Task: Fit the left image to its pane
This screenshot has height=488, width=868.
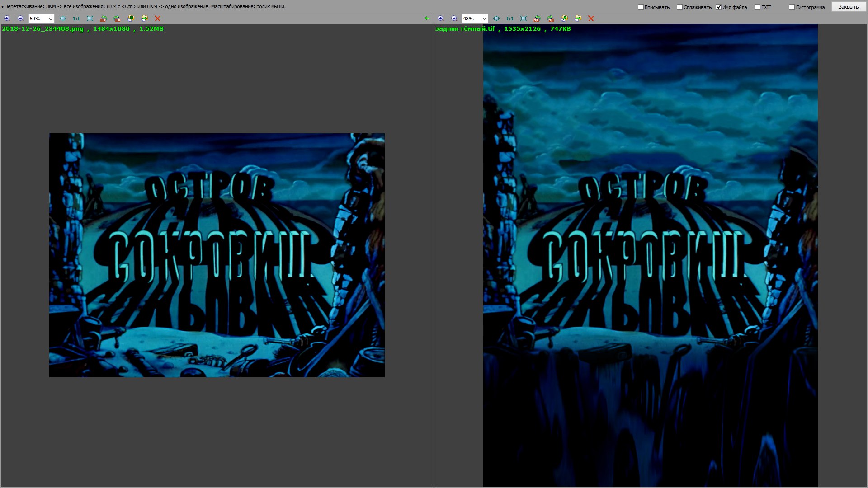Action: [63, 19]
